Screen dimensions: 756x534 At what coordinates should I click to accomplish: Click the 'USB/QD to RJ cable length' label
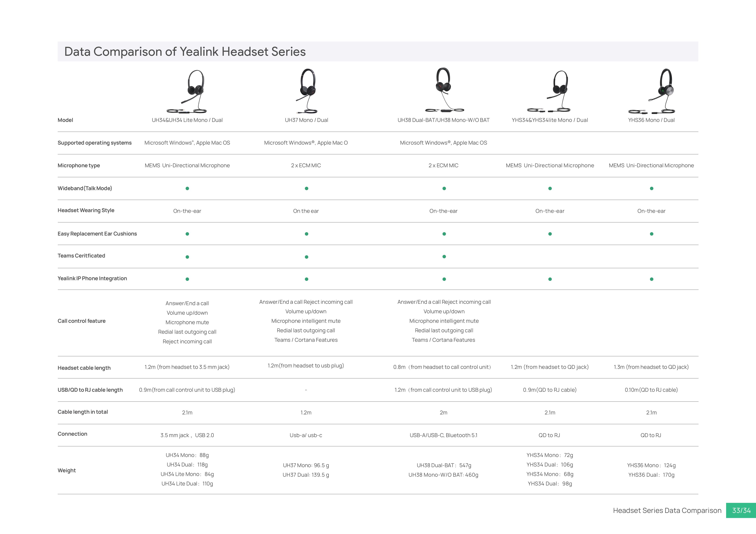click(90, 390)
